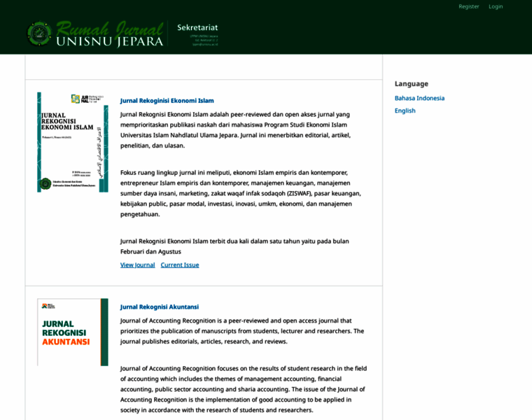This screenshot has height=420, width=532.
Task: Open Jurnal Rekoginisi Ekonomi Islam title link
Action: pos(167,101)
